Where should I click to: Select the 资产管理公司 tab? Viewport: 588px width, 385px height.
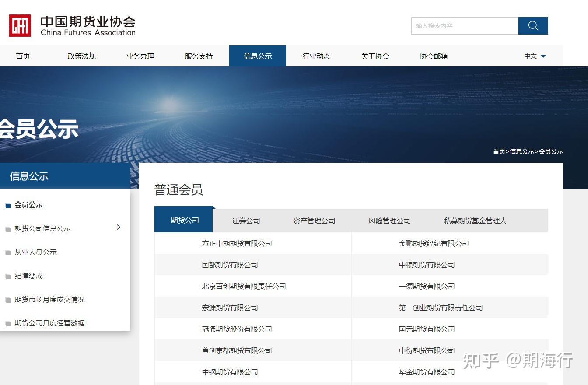[314, 220]
